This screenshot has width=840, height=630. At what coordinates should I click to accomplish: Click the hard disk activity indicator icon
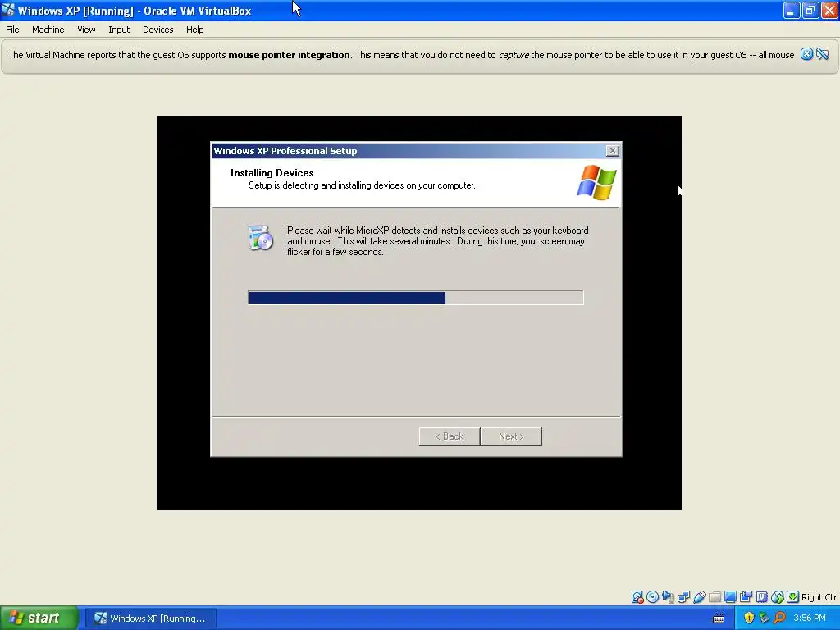pyautogui.click(x=637, y=597)
